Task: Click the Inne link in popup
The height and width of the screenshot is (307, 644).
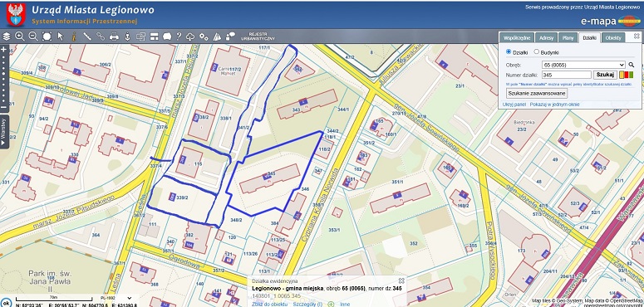Action: click(345, 305)
